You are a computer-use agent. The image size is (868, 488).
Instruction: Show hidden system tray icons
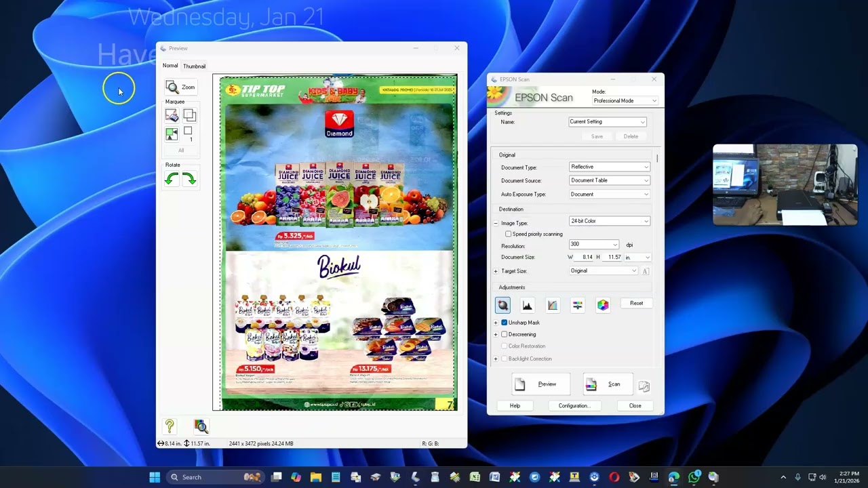pyautogui.click(x=783, y=477)
